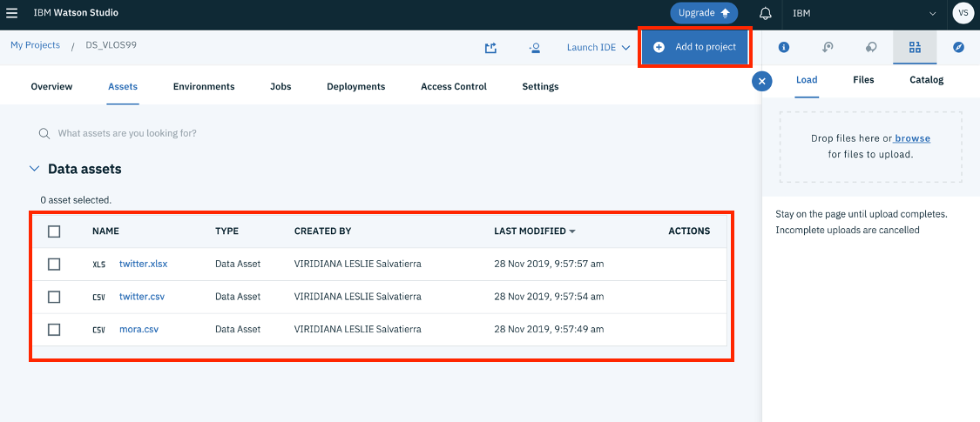Open the Catalog panel tab

point(926,80)
